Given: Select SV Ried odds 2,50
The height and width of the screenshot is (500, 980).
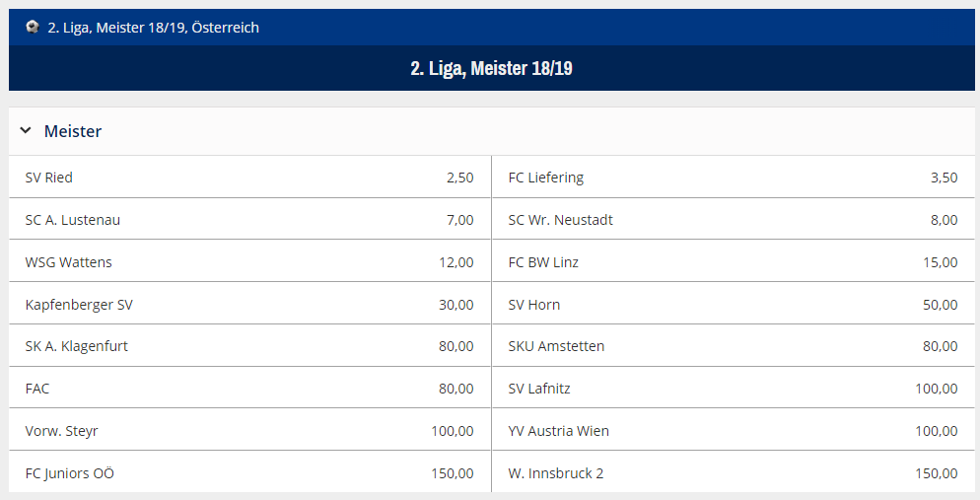Looking at the screenshot, I should click(x=250, y=177).
